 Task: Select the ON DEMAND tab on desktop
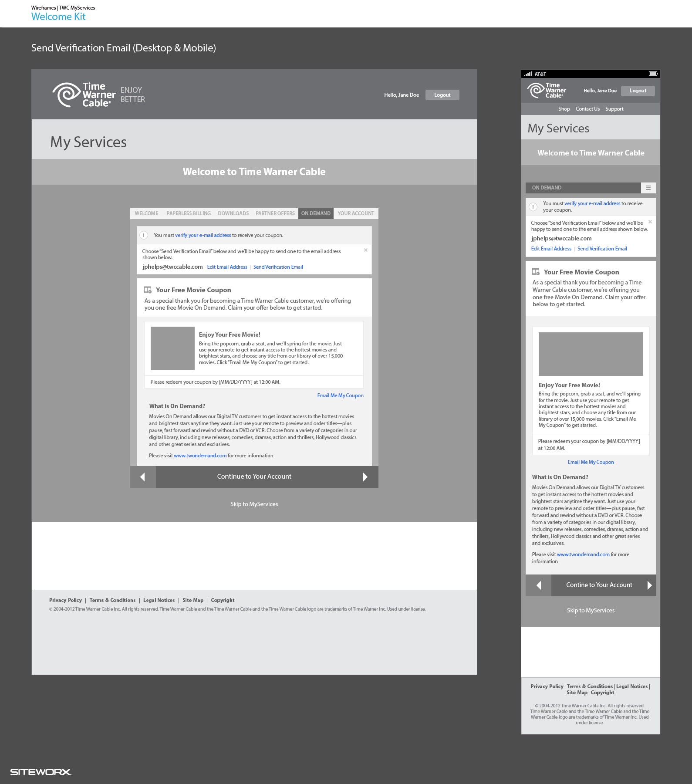pyautogui.click(x=316, y=213)
